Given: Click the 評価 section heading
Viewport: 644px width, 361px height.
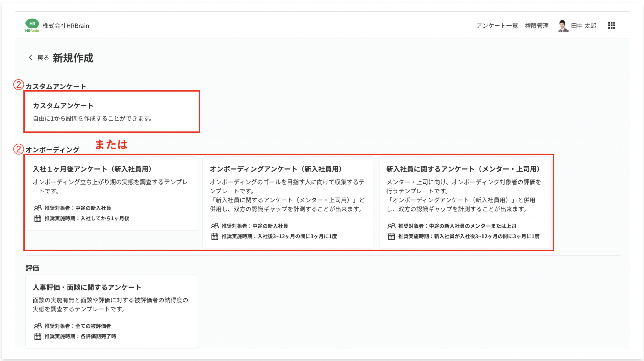Looking at the screenshot, I should [32, 268].
